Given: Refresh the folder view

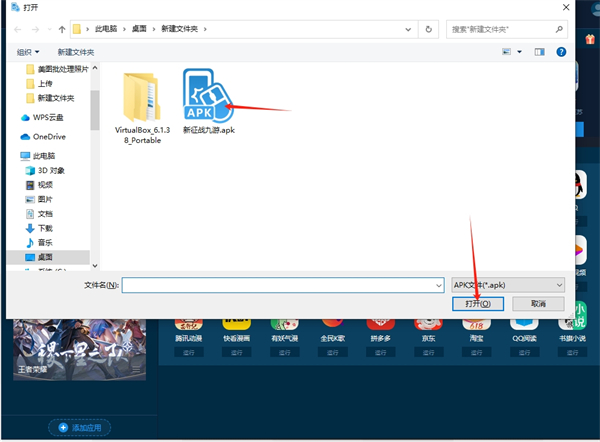Looking at the screenshot, I should coord(429,29).
